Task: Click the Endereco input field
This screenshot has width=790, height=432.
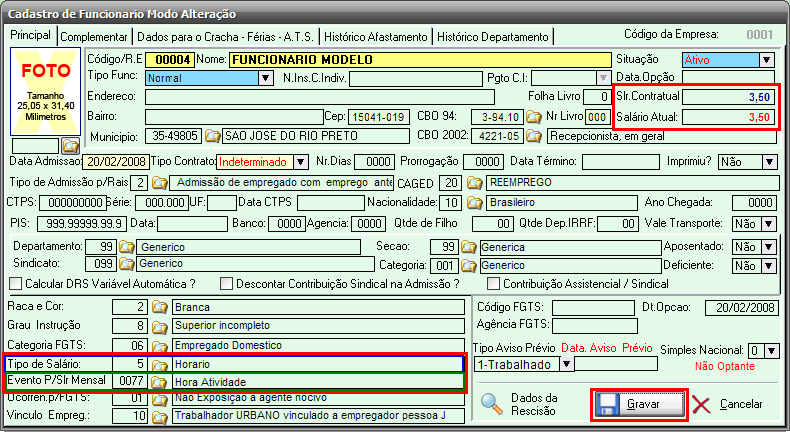Action: click(320, 97)
